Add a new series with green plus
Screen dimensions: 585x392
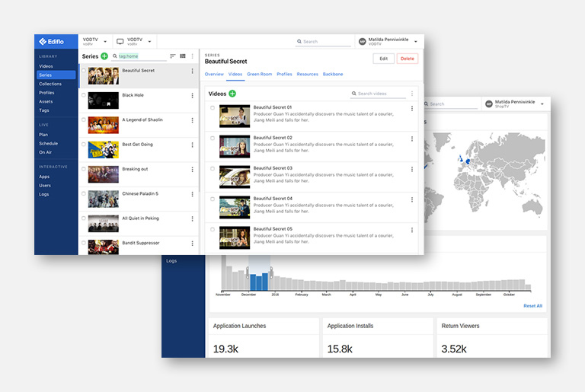[x=104, y=56]
